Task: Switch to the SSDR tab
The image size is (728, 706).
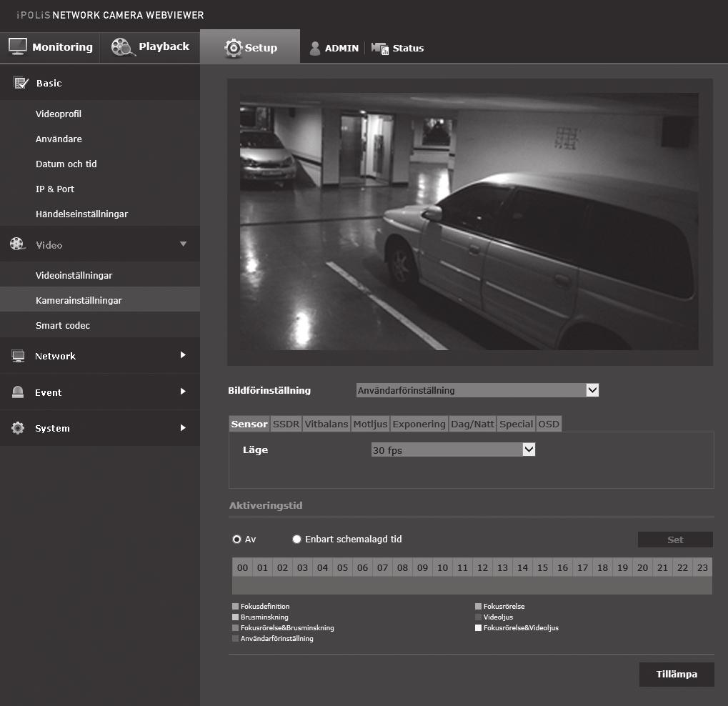Action: tap(286, 424)
